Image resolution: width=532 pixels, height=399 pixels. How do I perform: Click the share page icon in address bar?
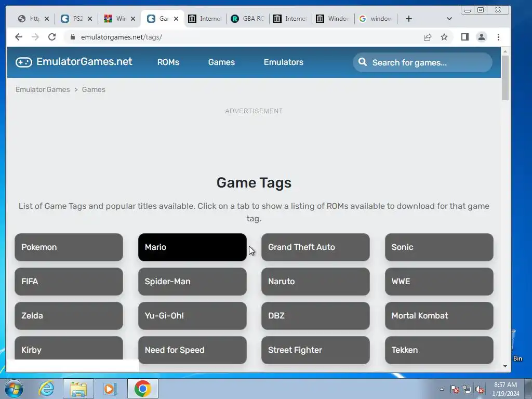coord(428,37)
